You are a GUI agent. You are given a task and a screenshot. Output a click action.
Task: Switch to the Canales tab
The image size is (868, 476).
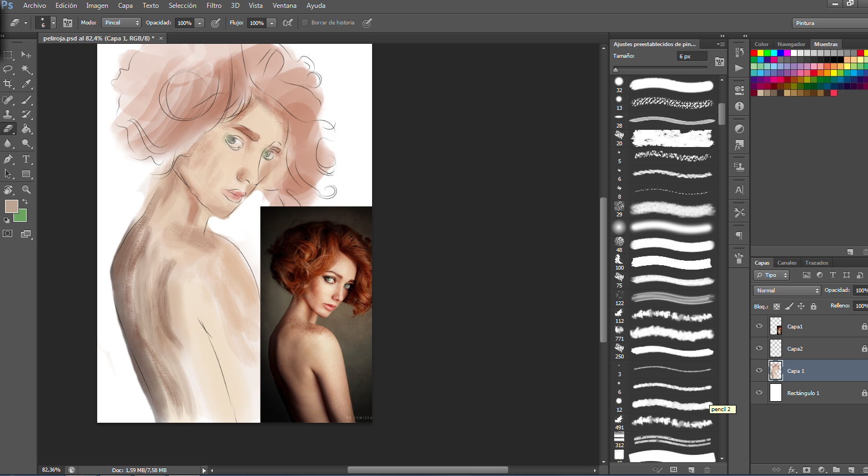787,263
